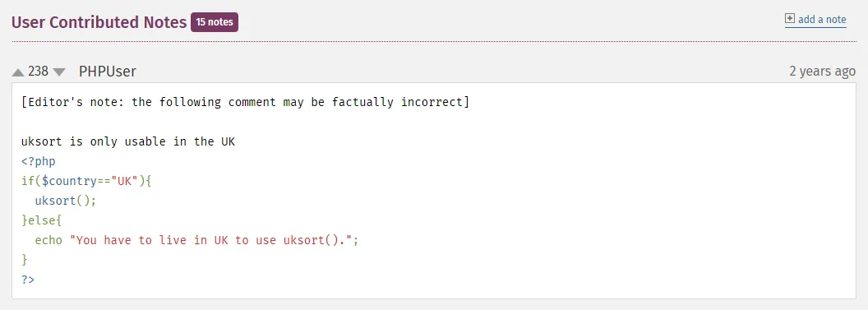Click the $country variable in the if statement
This screenshot has width=868, height=310.
tap(72, 181)
